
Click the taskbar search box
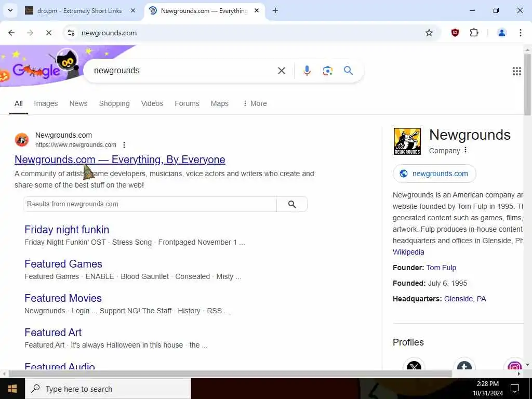click(108, 389)
